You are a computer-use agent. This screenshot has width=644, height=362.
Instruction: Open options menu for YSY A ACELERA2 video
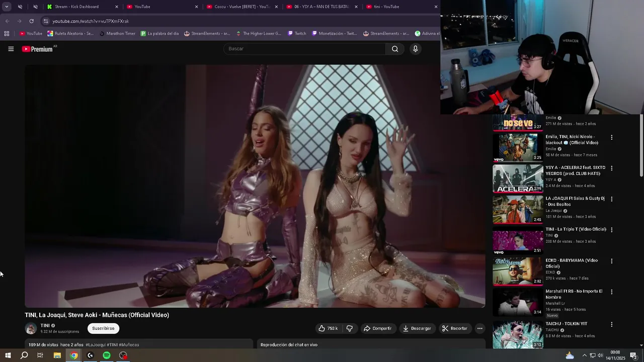(612, 168)
